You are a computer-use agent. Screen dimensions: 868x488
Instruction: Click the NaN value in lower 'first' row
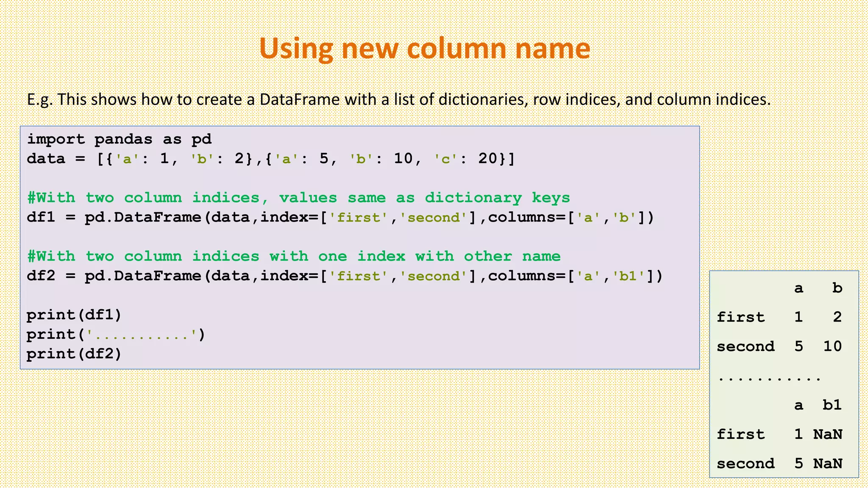tap(828, 434)
